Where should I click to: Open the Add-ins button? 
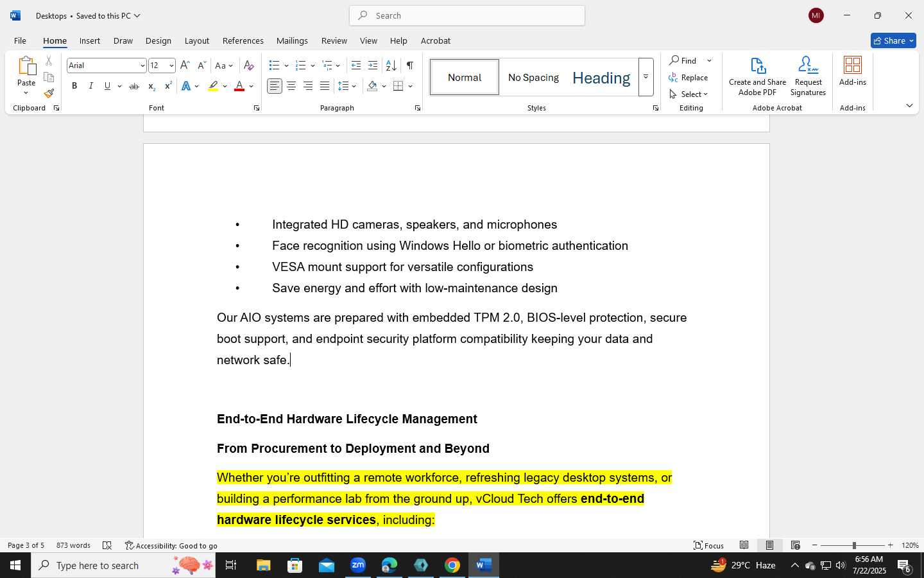853,71
